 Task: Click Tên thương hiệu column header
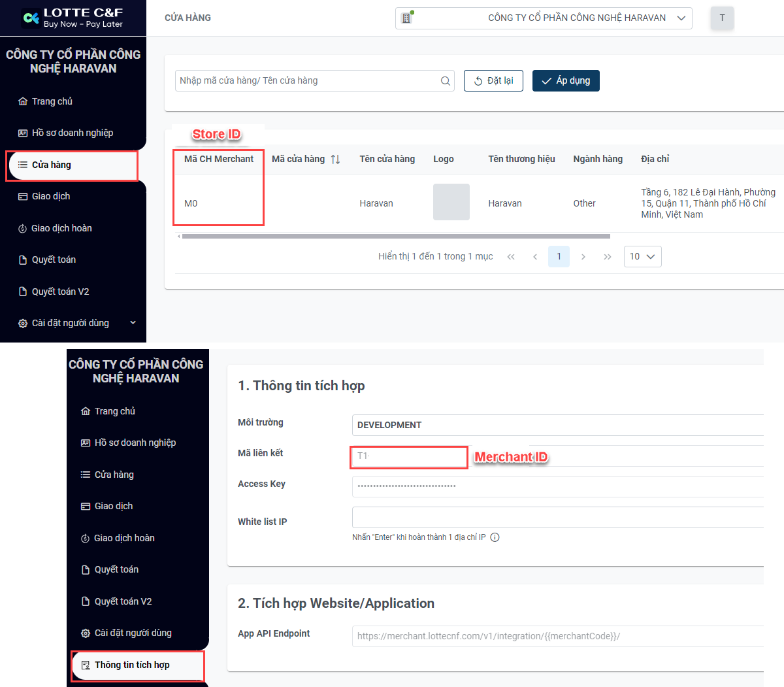521,159
